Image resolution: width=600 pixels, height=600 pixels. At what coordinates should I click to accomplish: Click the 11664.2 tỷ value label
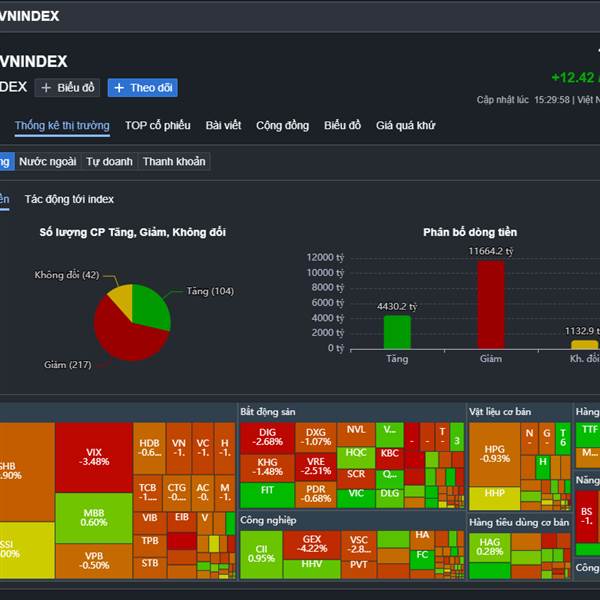point(491,251)
